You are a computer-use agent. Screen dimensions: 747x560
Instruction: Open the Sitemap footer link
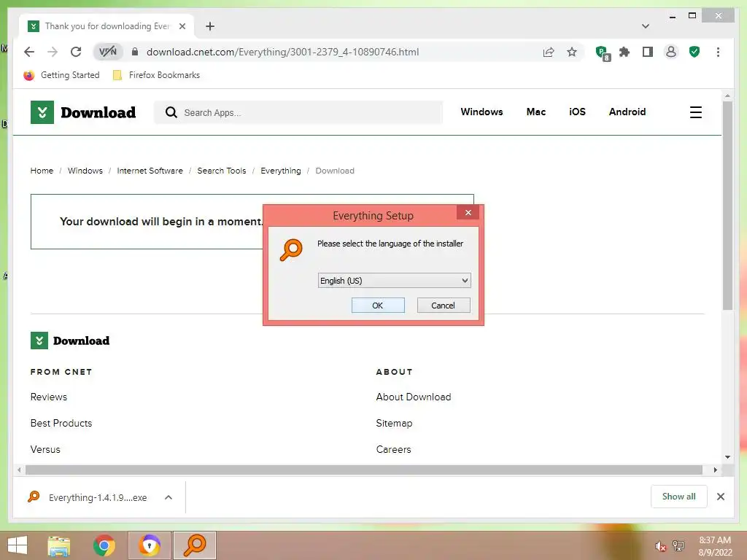(394, 423)
